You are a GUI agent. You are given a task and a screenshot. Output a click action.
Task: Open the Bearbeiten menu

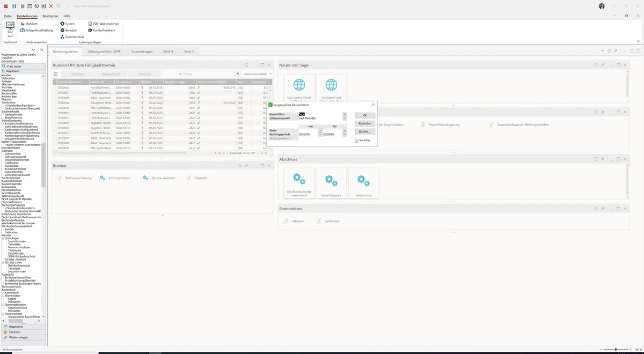tap(50, 16)
